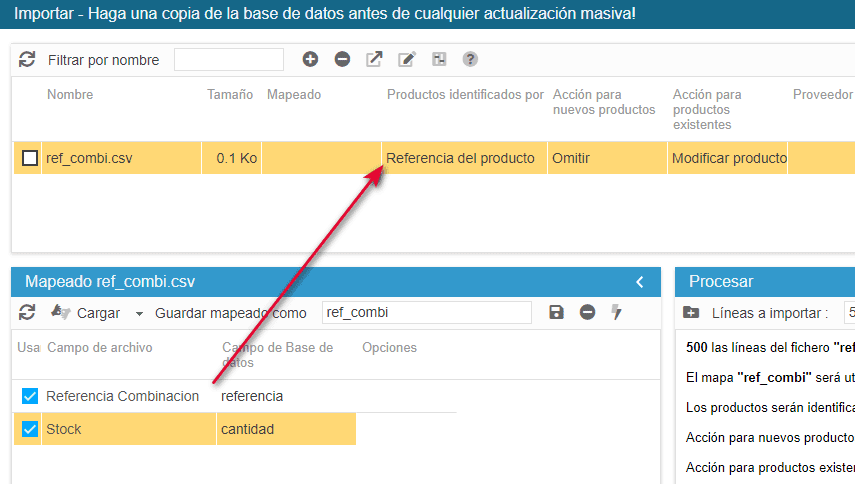Open the cantidad database field cell
The width and height of the screenshot is (855, 484).
[285, 429]
